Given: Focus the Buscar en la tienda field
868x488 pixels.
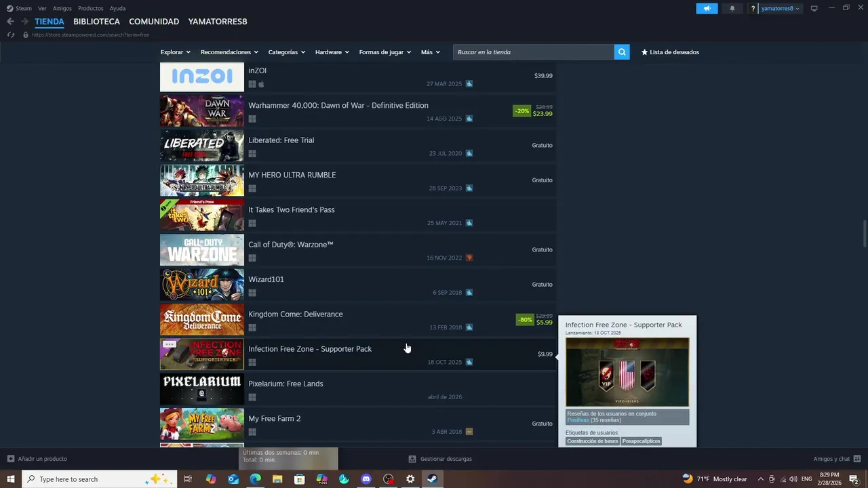Looking at the screenshot, I should pos(534,52).
